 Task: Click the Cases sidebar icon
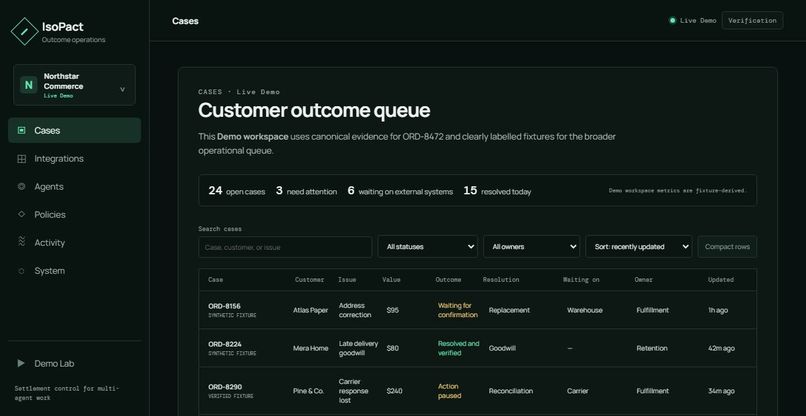(21, 131)
